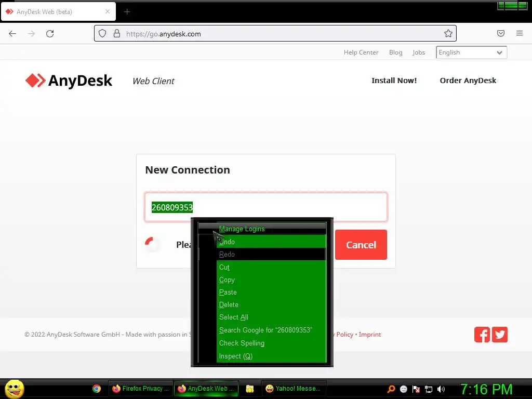The image size is (532, 399).
Task: Open the Help Center link
Action: (361, 52)
